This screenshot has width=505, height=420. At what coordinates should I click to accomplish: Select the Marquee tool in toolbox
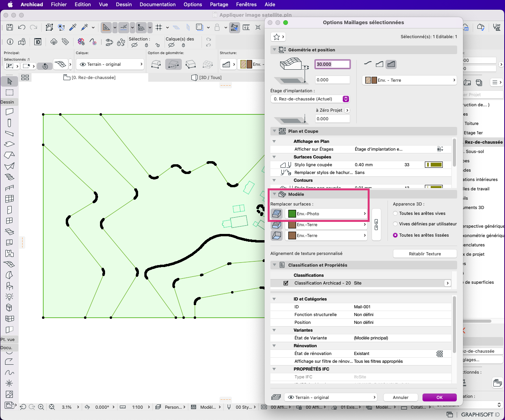(x=10, y=92)
